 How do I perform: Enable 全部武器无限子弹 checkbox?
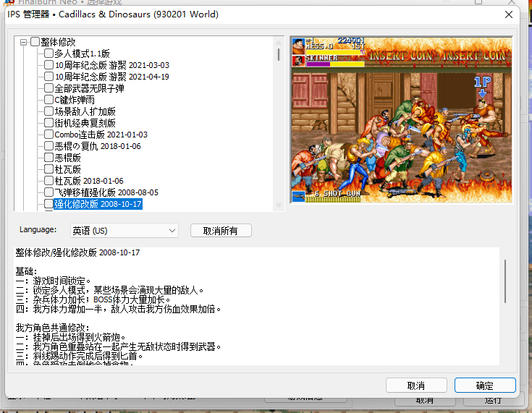(x=49, y=88)
